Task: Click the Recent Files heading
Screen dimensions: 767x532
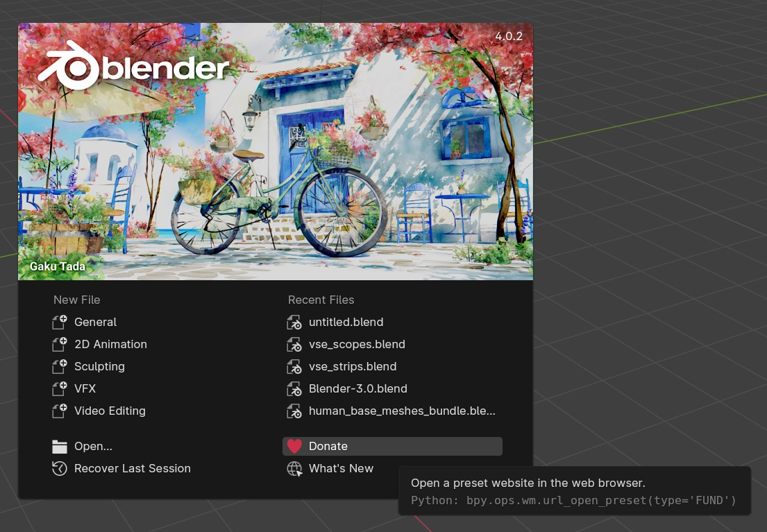Action: tap(321, 300)
